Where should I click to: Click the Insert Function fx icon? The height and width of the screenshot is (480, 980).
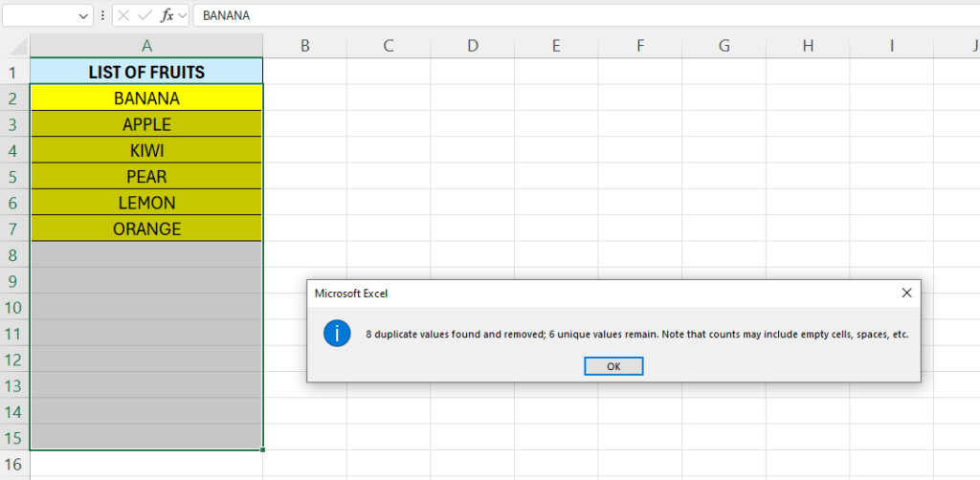pos(167,15)
